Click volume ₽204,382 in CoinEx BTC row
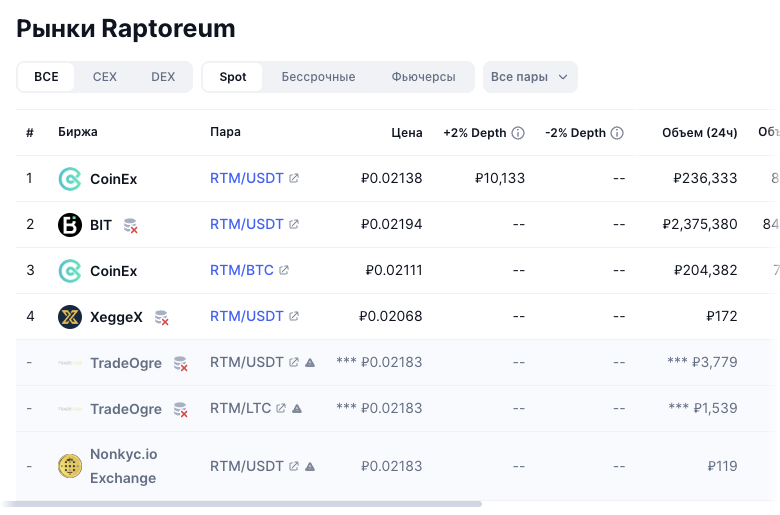The height and width of the screenshot is (515, 780). [x=705, y=270]
